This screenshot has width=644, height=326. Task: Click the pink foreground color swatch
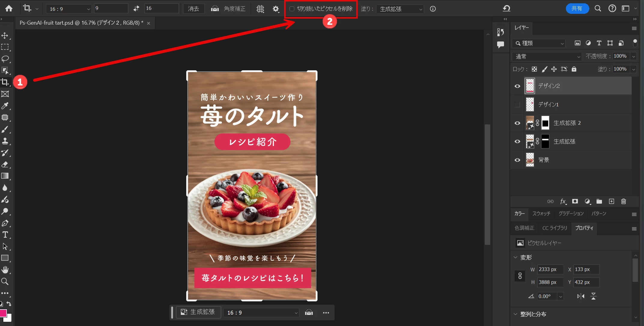pos(3,313)
